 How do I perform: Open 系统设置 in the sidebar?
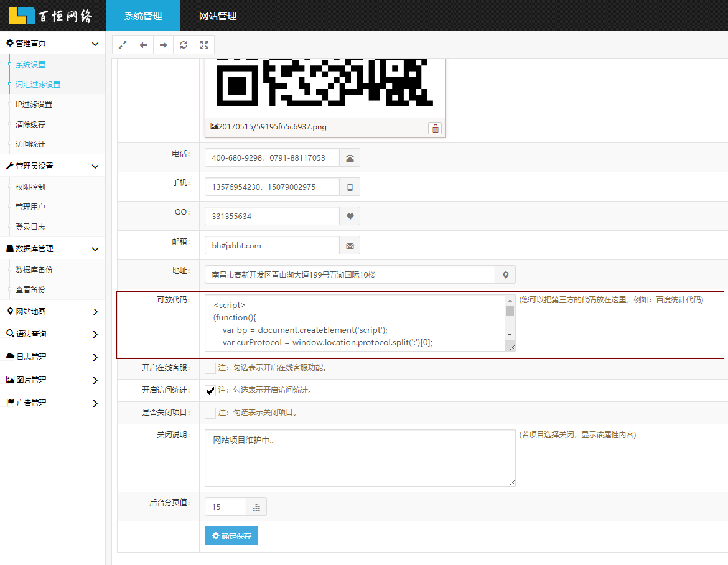[30, 65]
